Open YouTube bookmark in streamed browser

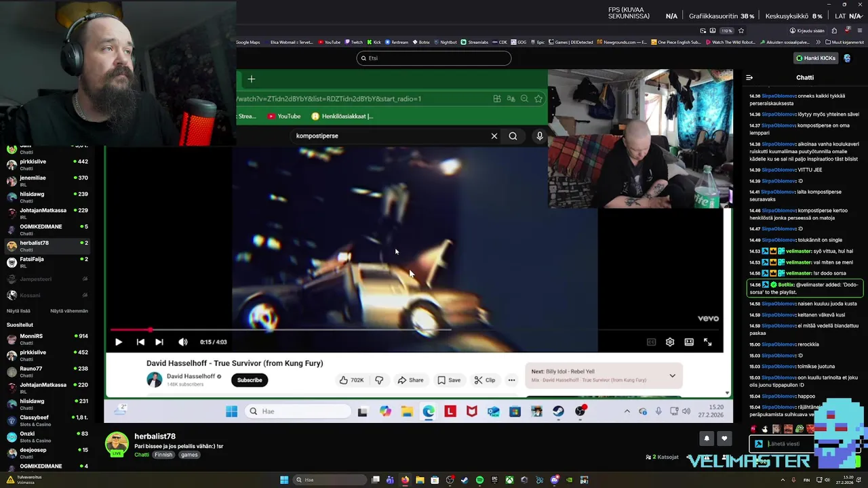coord(284,117)
